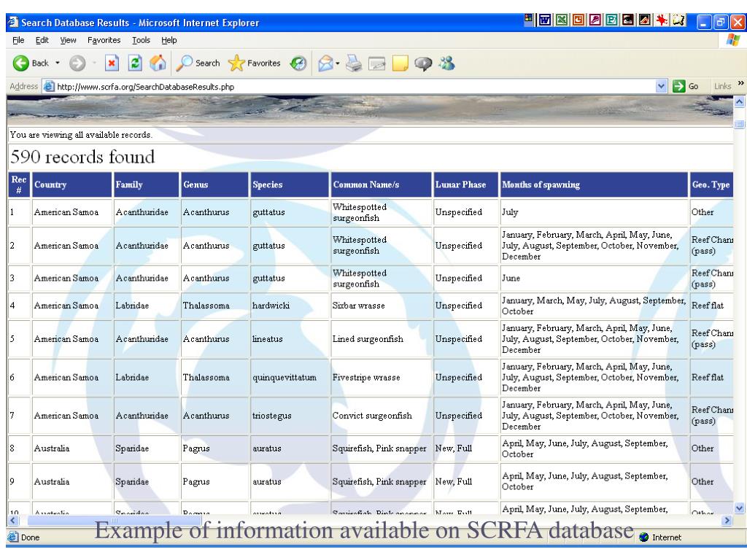Click the horizontal scrollbar left arrow

tap(13, 520)
